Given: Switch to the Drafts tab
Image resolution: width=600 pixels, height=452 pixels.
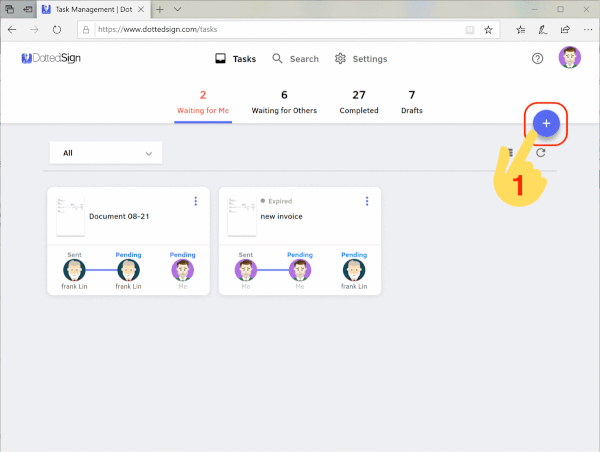Looking at the screenshot, I should (x=412, y=101).
